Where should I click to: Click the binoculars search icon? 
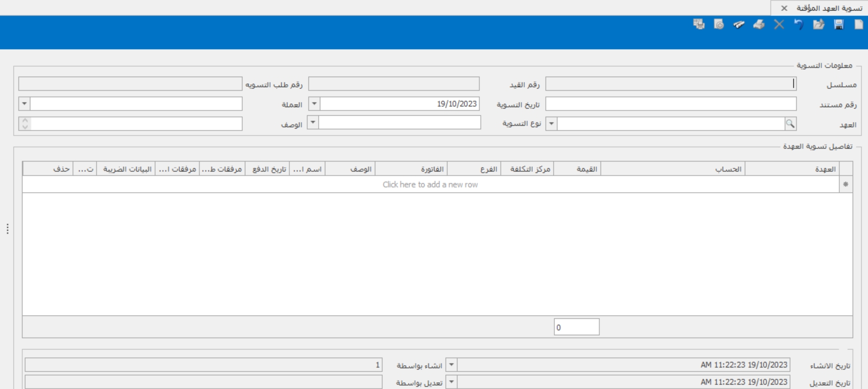(x=738, y=24)
